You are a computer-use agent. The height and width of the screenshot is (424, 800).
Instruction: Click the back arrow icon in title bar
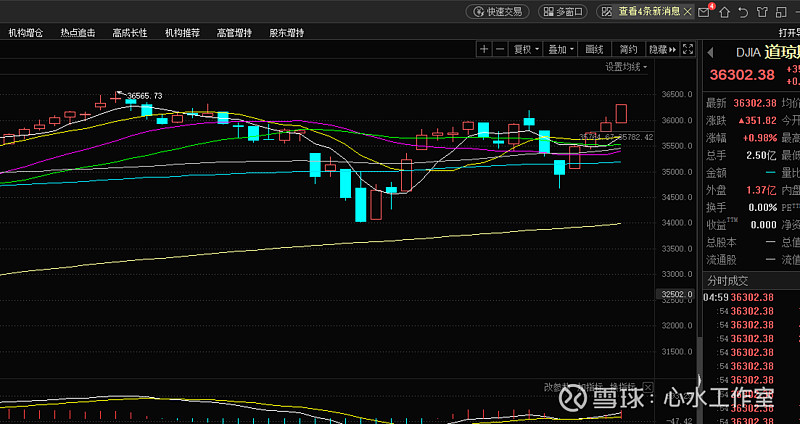[x=743, y=12]
